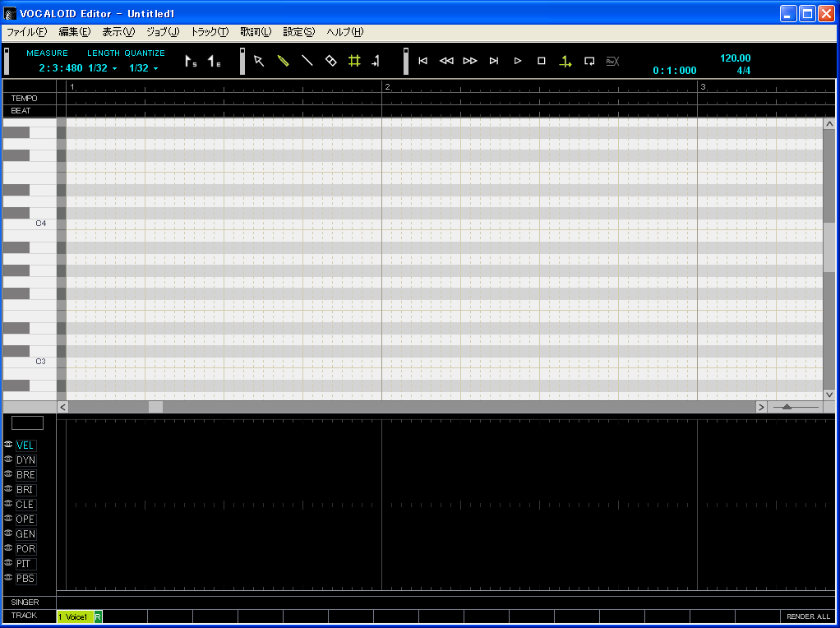Select the POR control parameter
This screenshot has height=628, width=840.
point(25,549)
